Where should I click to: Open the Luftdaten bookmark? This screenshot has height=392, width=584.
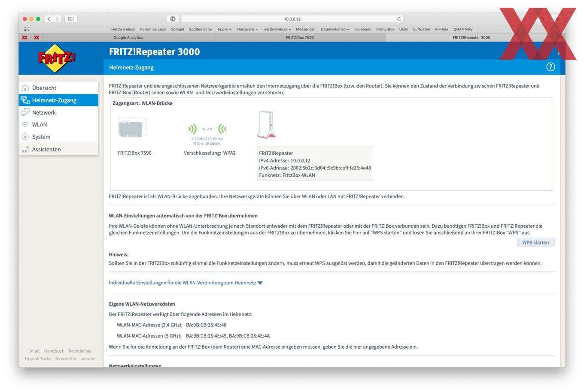point(421,29)
